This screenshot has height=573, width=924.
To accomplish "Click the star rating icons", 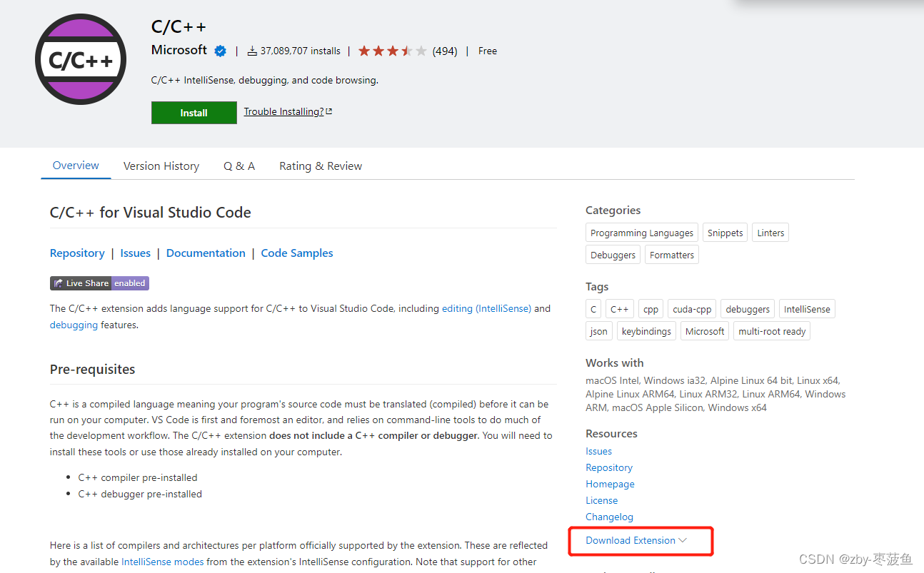I will tap(392, 51).
